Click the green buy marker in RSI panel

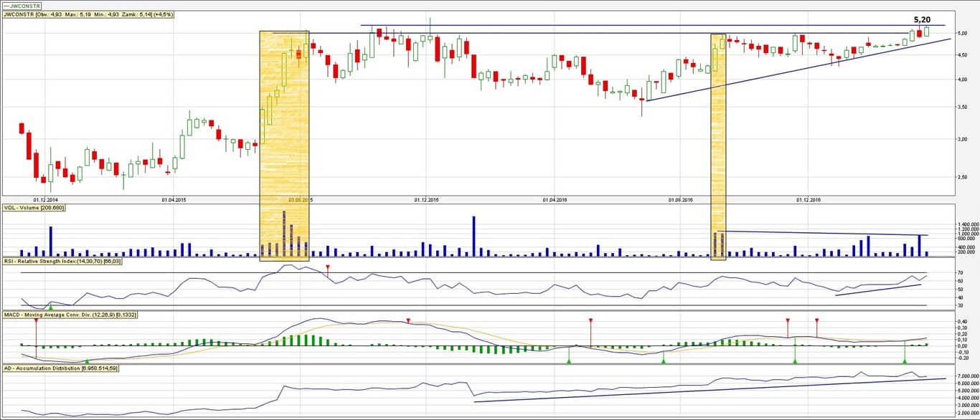[50, 307]
